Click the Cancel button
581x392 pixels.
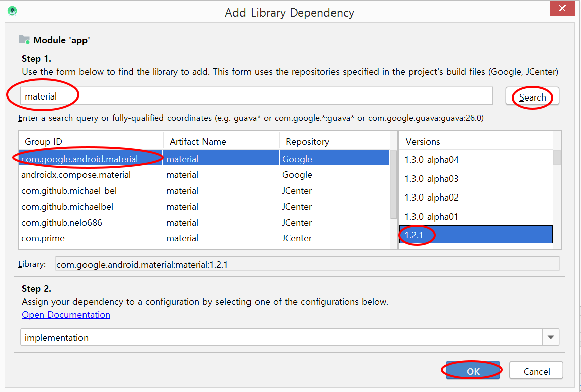(536, 371)
